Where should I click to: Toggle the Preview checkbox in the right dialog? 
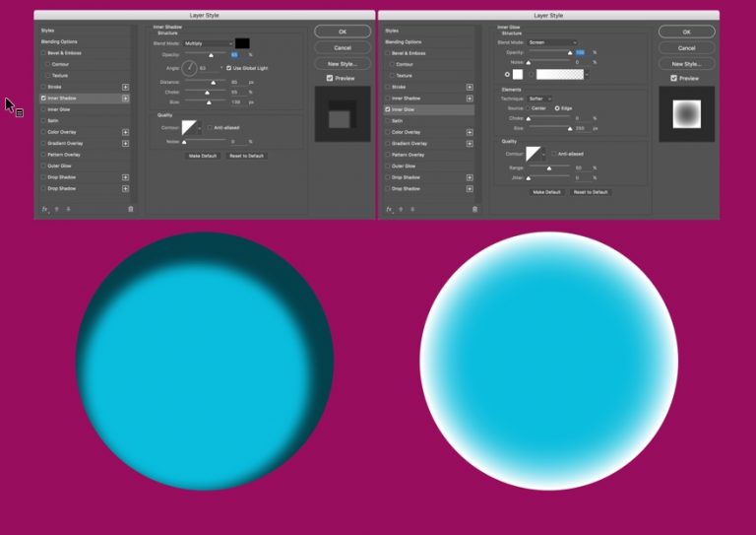[x=674, y=78]
